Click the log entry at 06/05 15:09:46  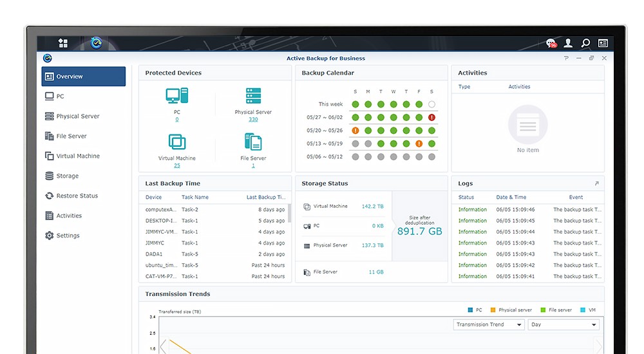[x=529, y=209]
